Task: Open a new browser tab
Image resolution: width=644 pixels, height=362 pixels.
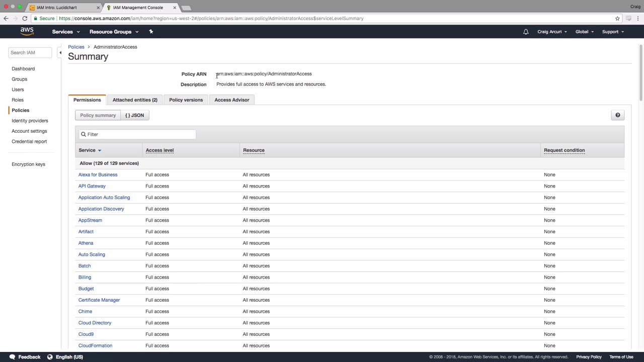Action: [186, 8]
